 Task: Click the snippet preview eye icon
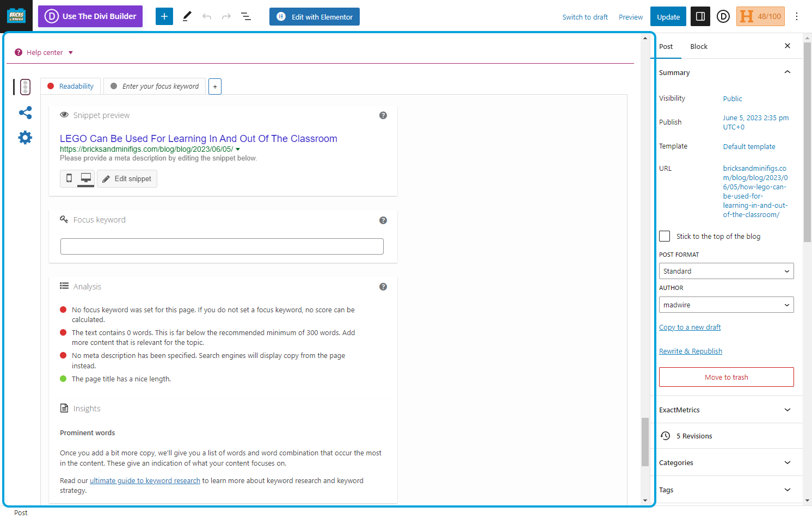[64, 115]
